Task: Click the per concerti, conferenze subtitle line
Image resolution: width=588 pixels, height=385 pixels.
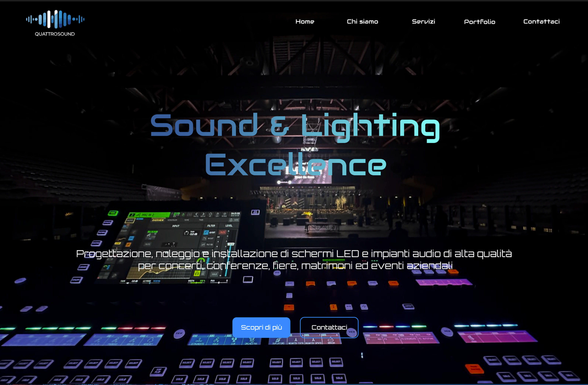Action: 295,266
